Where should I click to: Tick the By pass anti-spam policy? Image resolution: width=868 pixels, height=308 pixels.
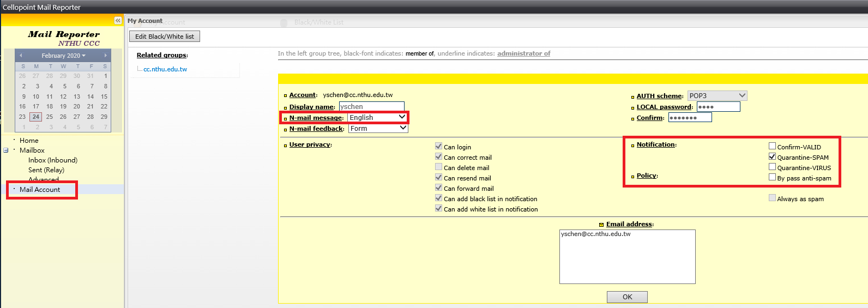pos(772,177)
